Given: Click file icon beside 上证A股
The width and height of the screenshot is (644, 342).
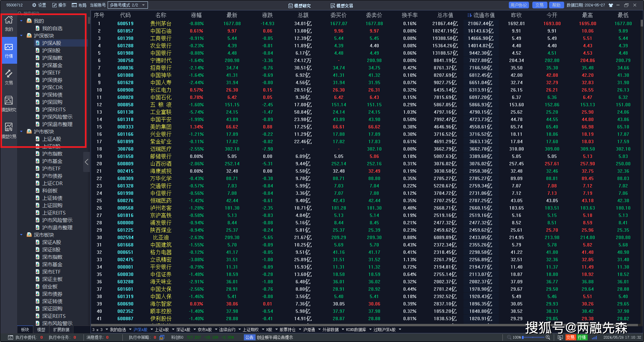Looking at the screenshot, I should pos(38,139).
